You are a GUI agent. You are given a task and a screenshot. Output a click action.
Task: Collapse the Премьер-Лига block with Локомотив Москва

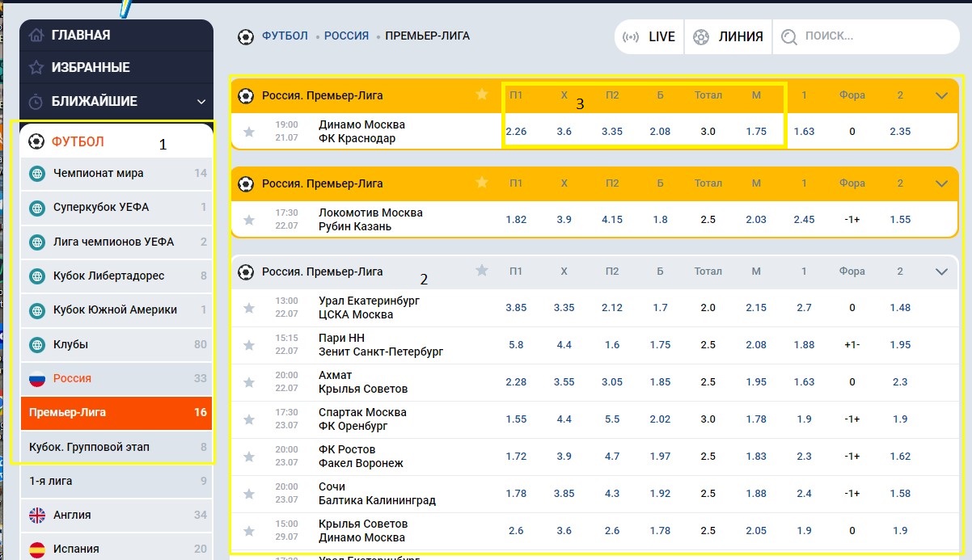click(941, 183)
